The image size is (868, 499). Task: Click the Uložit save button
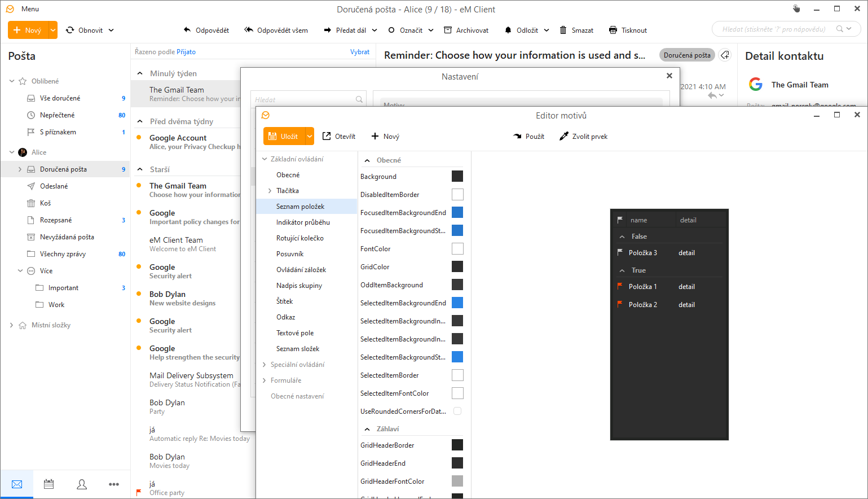[284, 136]
